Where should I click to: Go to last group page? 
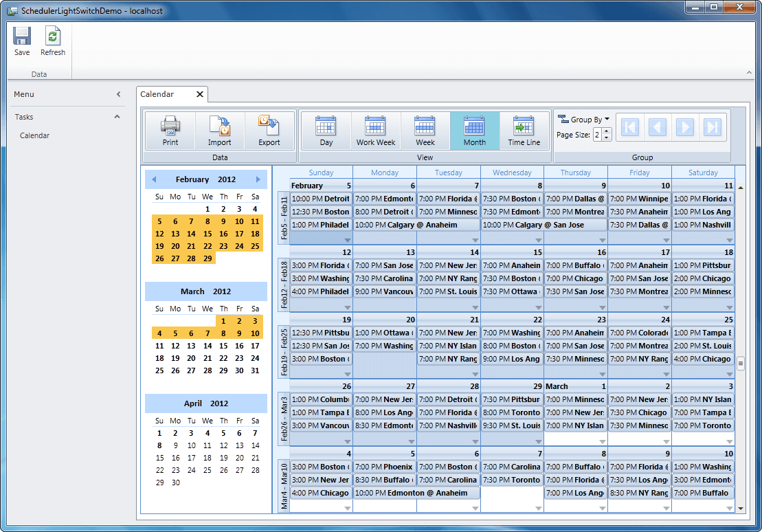(713, 127)
